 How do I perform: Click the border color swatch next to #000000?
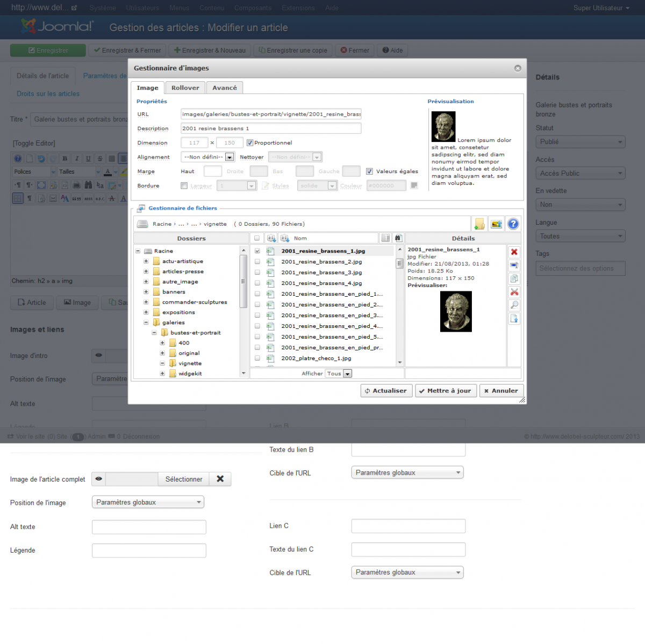tap(414, 185)
